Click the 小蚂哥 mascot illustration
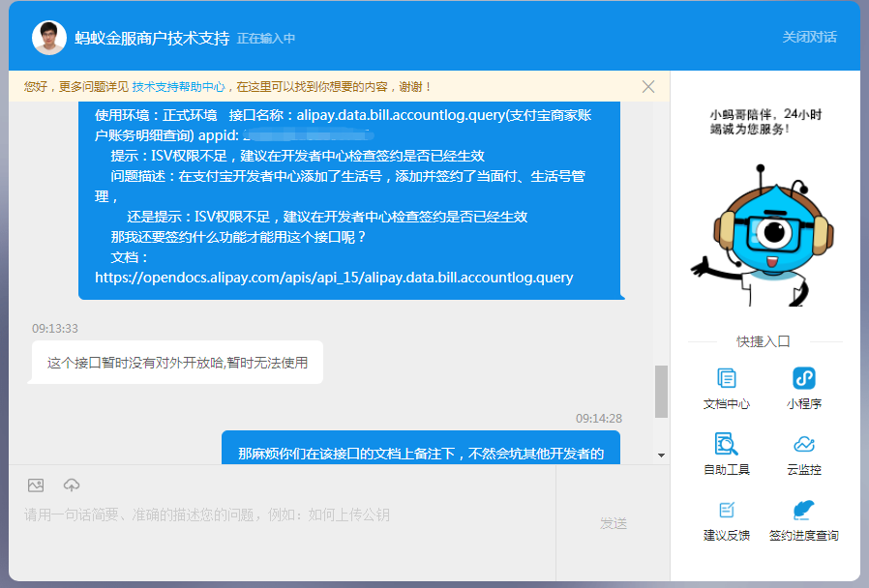 (x=764, y=235)
